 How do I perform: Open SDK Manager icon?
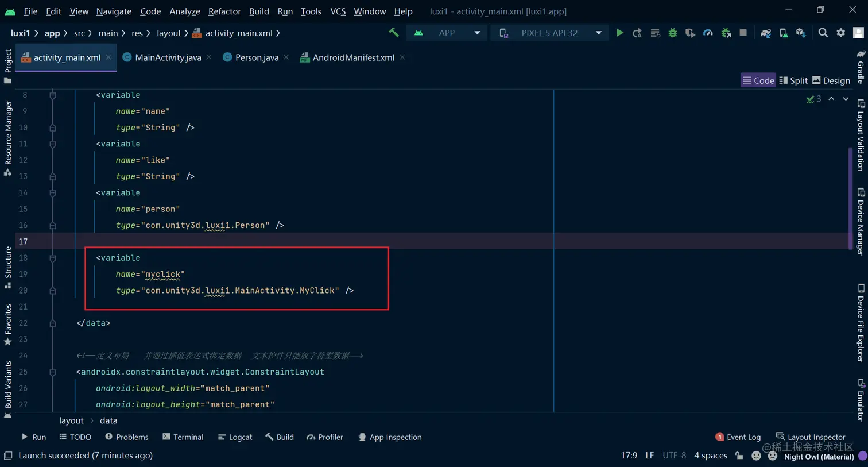pos(801,33)
